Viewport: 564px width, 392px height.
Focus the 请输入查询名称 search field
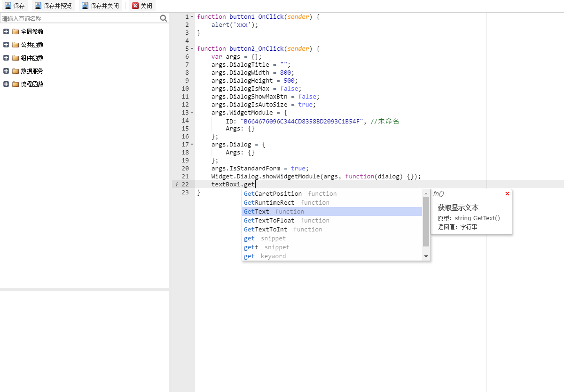[80, 18]
